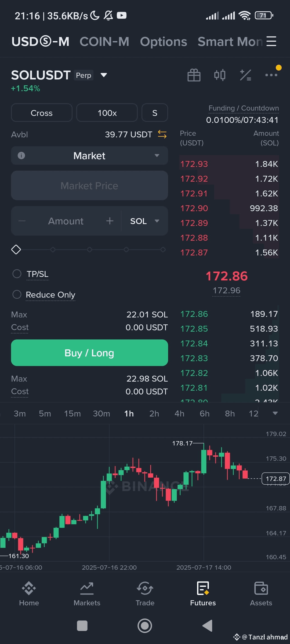Image resolution: width=290 pixels, height=644 pixels.
Task: Open the futures calculator icon
Action: pyautogui.click(x=245, y=75)
